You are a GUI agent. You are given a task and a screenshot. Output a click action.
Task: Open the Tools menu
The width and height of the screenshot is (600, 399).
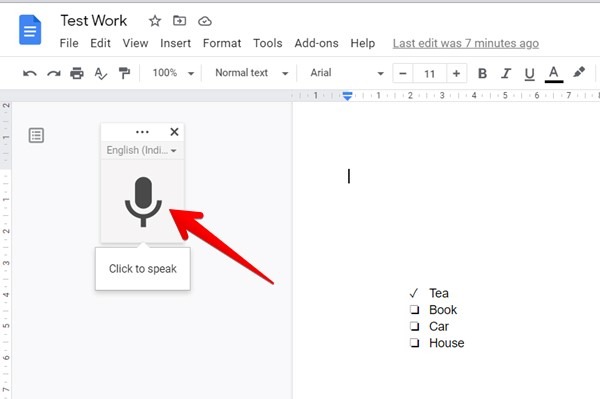click(x=267, y=43)
